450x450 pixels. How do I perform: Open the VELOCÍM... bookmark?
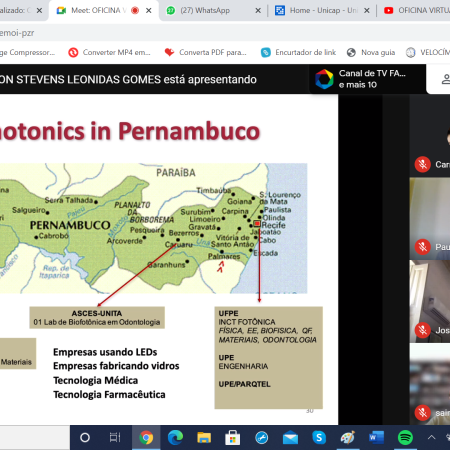(x=428, y=52)
